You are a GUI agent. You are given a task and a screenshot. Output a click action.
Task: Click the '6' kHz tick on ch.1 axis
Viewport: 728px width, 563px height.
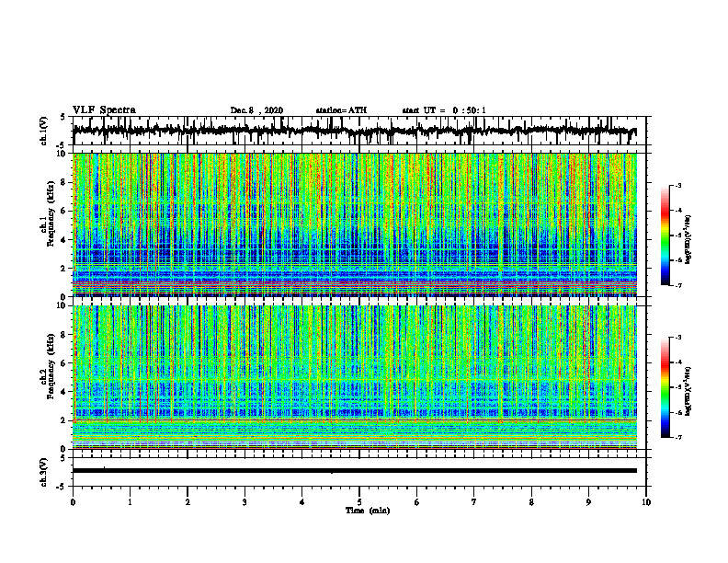coord(65,211)
